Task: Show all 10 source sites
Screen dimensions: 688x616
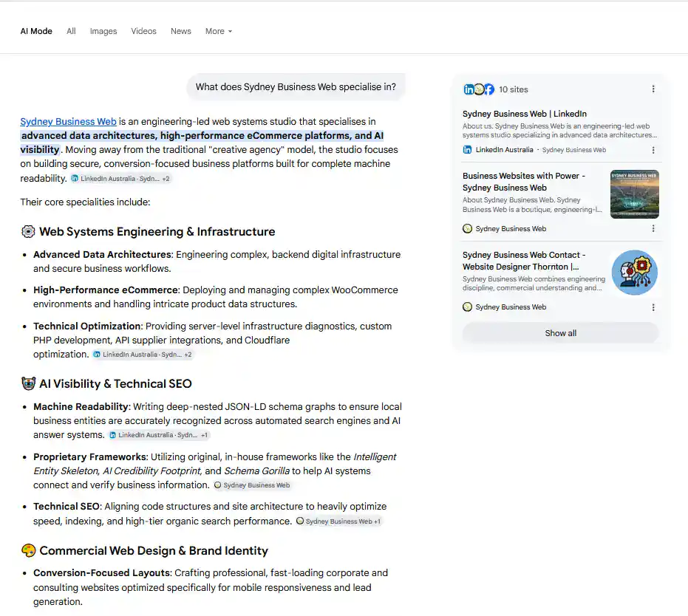Action: [x=560, y=333]
